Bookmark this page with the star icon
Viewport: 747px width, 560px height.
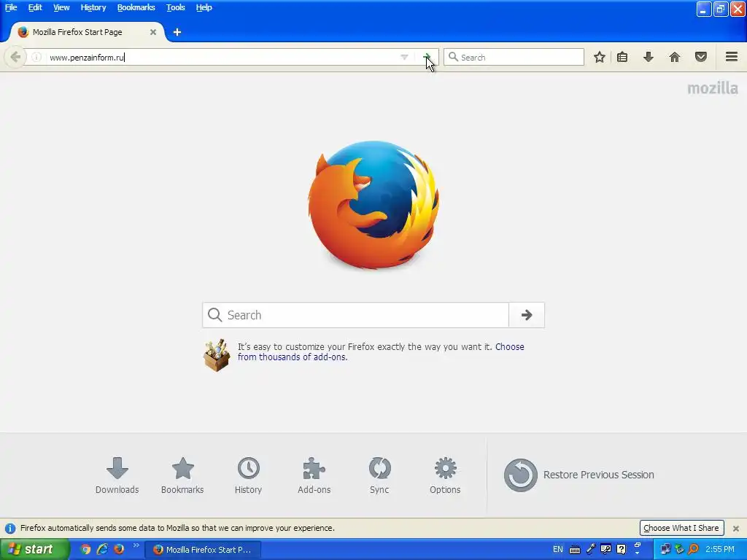(600, 57)
